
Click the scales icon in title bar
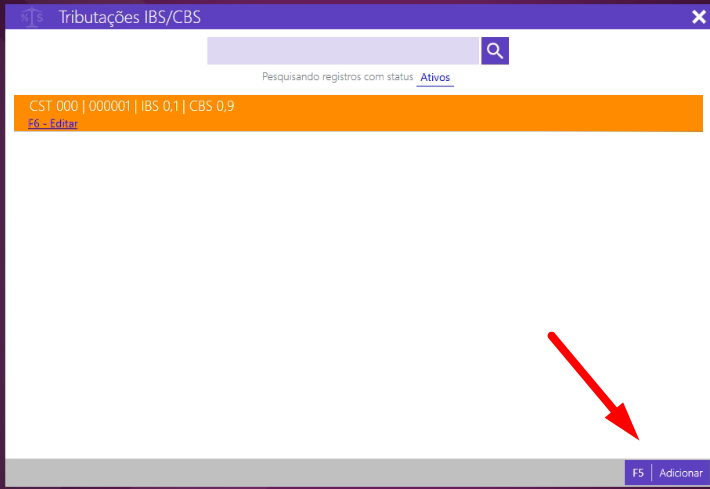33,16
